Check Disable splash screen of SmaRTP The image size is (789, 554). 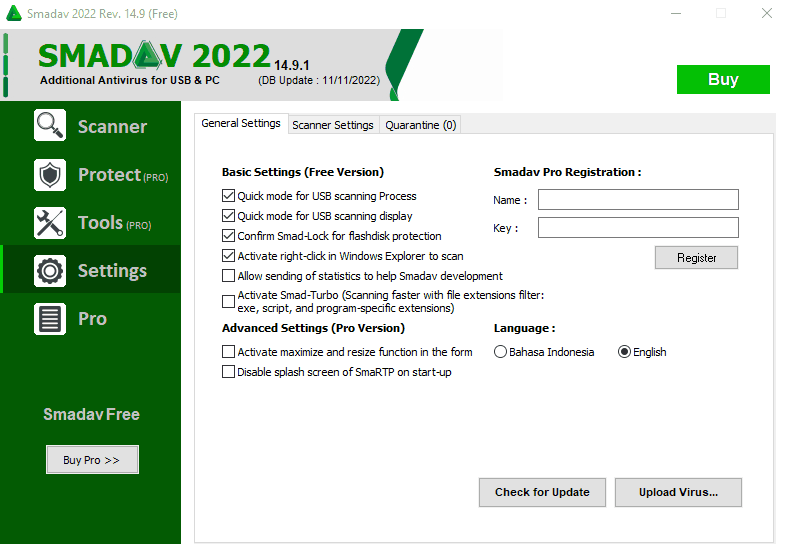(x=228, y=372)
